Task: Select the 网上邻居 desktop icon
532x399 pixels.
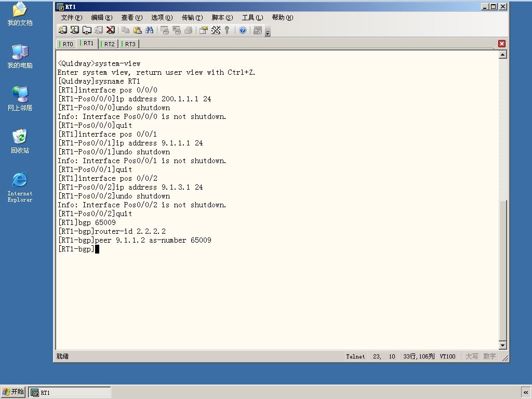Action: tap(20, 99)
